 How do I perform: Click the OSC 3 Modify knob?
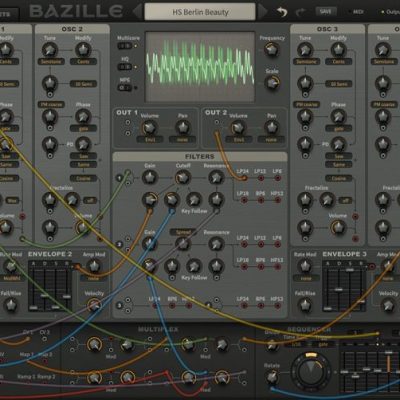pos(338,50)
